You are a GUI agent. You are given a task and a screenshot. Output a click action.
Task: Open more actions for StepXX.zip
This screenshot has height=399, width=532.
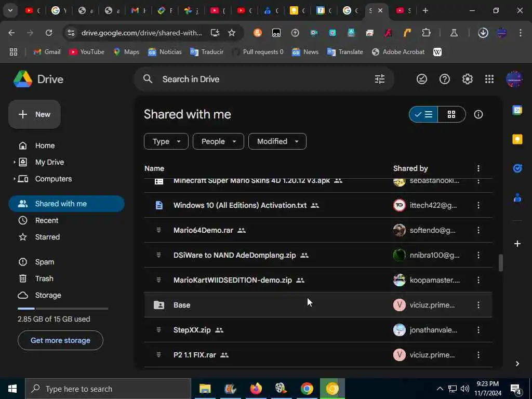tap(478, 330)
